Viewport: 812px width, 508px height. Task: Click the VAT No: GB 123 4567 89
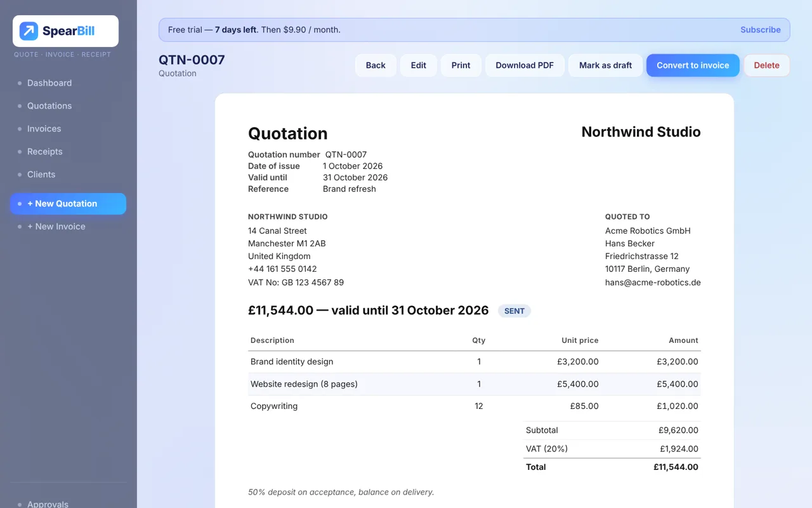coord(296,283)
